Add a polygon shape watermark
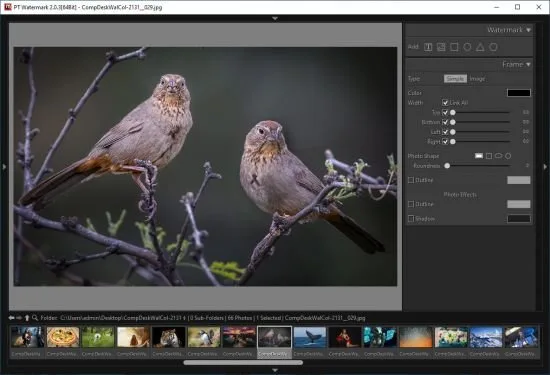This screenshot has width=550, height=375. (x=494, y=47)
